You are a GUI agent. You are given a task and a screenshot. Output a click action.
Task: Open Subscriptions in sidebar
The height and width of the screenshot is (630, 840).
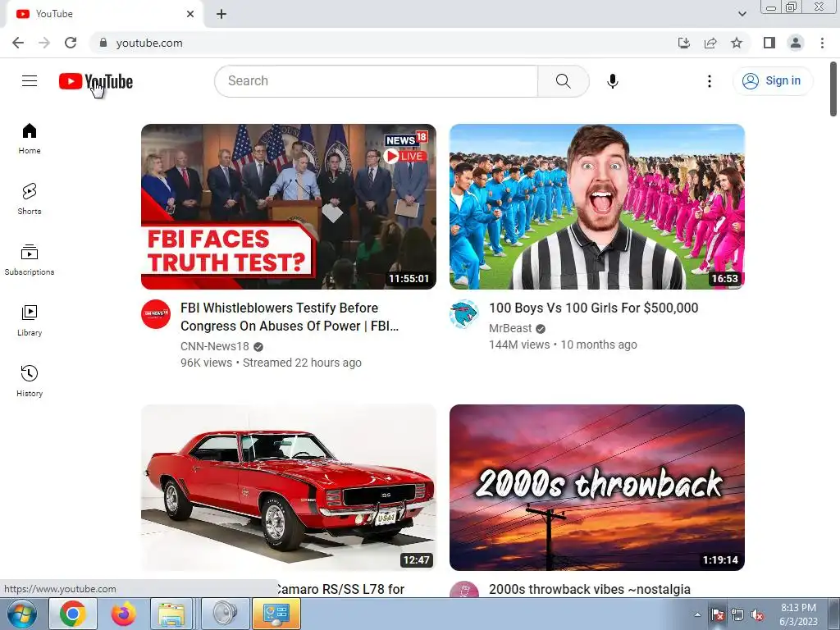pyautogui.click(x=30, y=260)
